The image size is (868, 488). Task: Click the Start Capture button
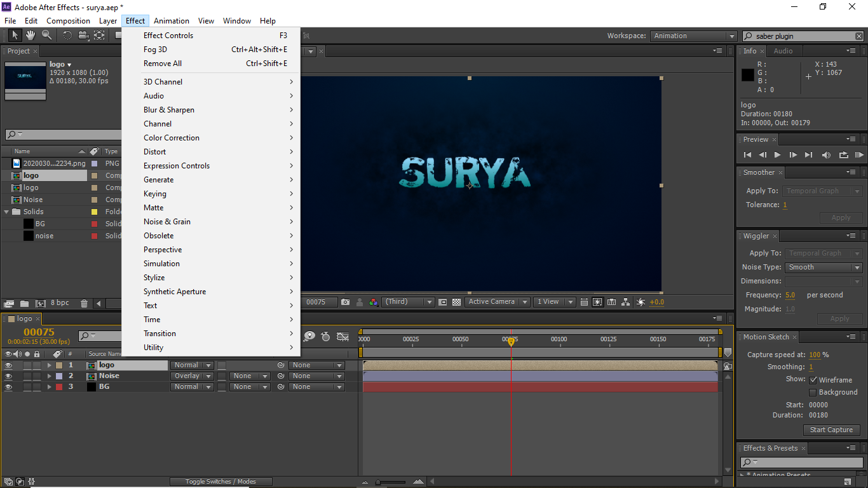point(831,430)
